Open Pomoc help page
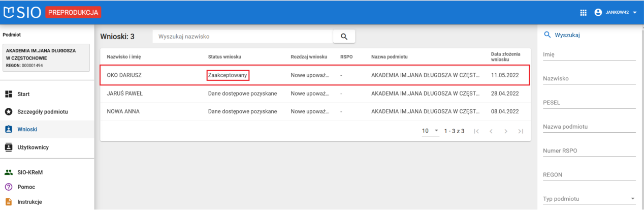The width and height of the screenshot is (644, 210). pyautogui.click(x=26, y=187)
